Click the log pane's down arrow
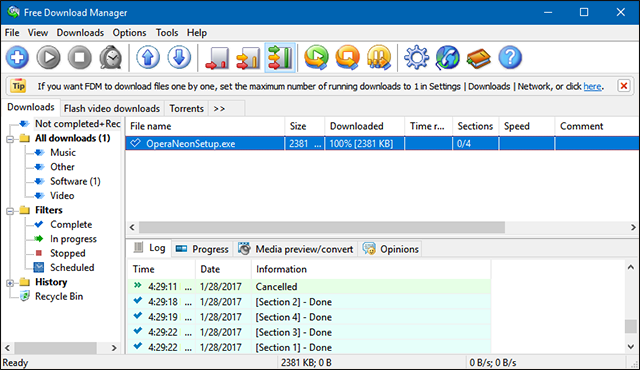Screen dimensions: 640x370 631,347
